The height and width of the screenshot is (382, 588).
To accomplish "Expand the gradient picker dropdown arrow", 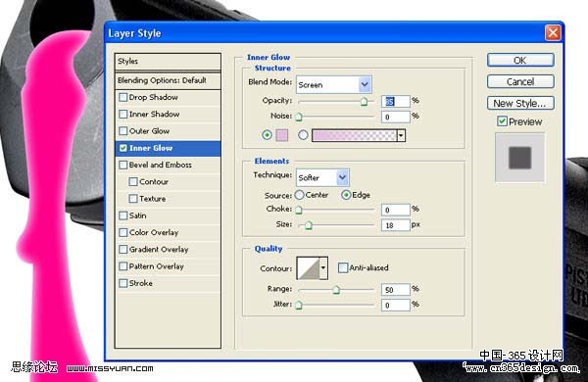I will click(401, 135).
